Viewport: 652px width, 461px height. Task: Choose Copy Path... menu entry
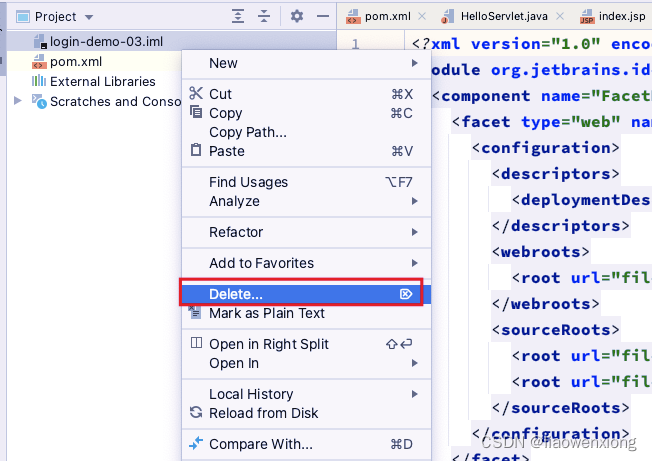pyautogui.click(x=306, y=132)
